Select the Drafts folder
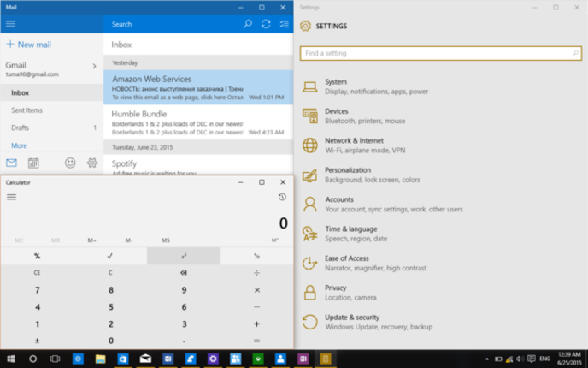The width and height of the screenshot is (588, 368). click(52, 128)
